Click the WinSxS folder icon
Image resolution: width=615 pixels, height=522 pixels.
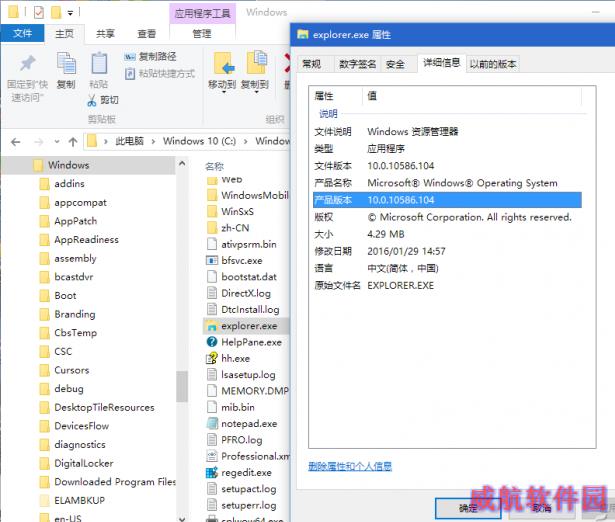(x=212, y=211)
